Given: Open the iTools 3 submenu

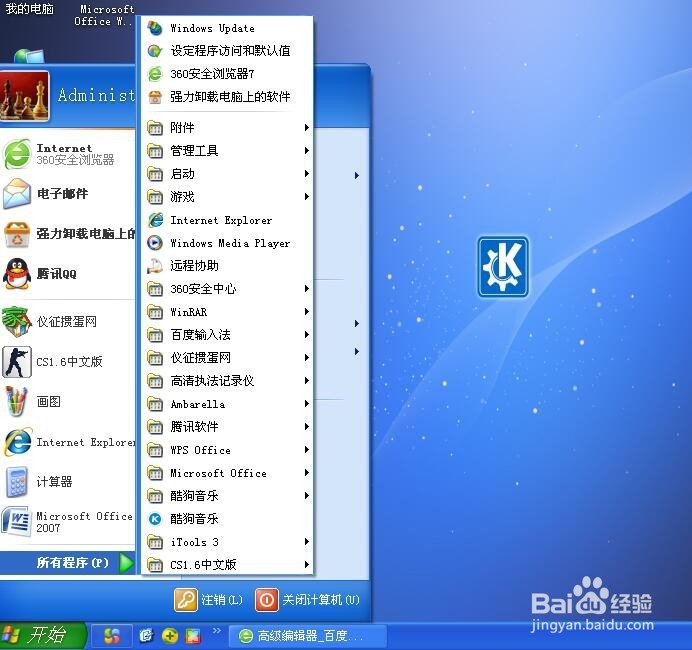Looking at the screenshot, I should coord(227,541).
